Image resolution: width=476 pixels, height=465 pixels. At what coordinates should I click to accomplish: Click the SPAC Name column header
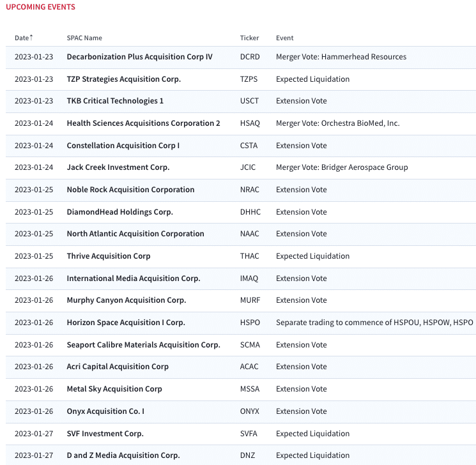pyautogui.click(x=84, y=38)
